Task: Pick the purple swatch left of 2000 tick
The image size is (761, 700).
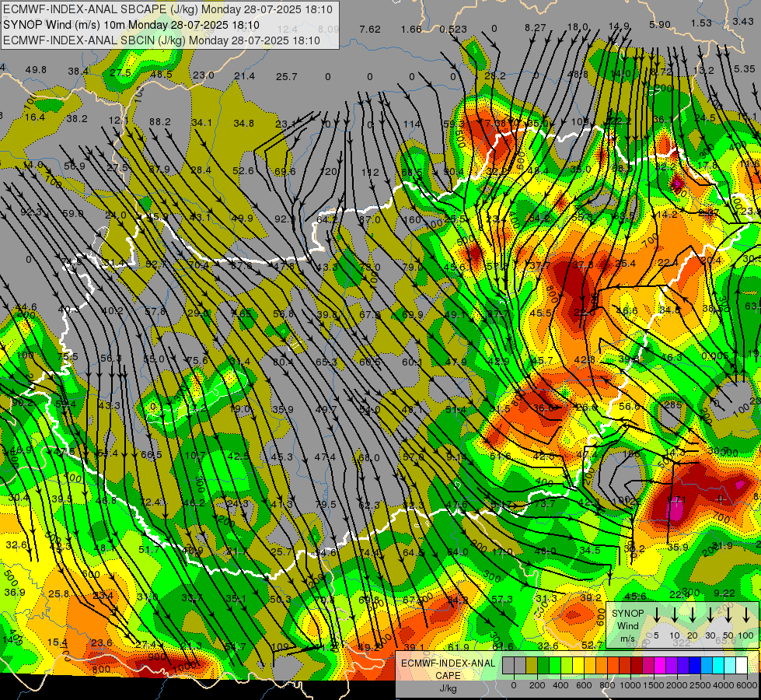Action: [671, 666]
